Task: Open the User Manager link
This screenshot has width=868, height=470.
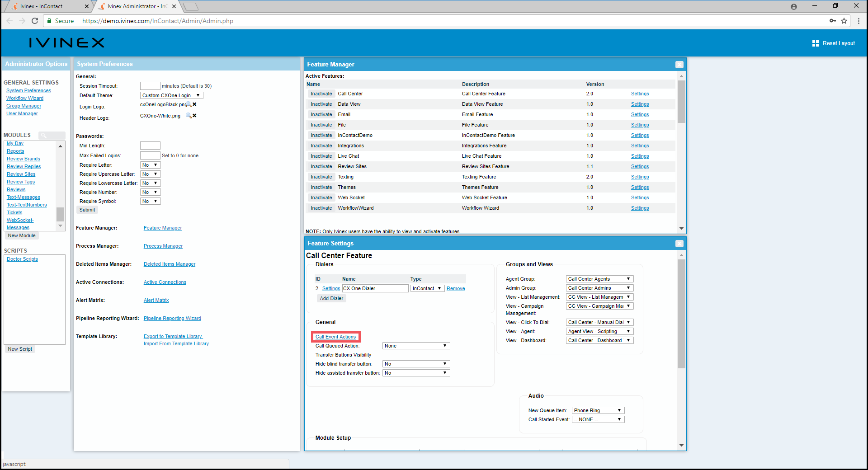Action: [22, 113]
